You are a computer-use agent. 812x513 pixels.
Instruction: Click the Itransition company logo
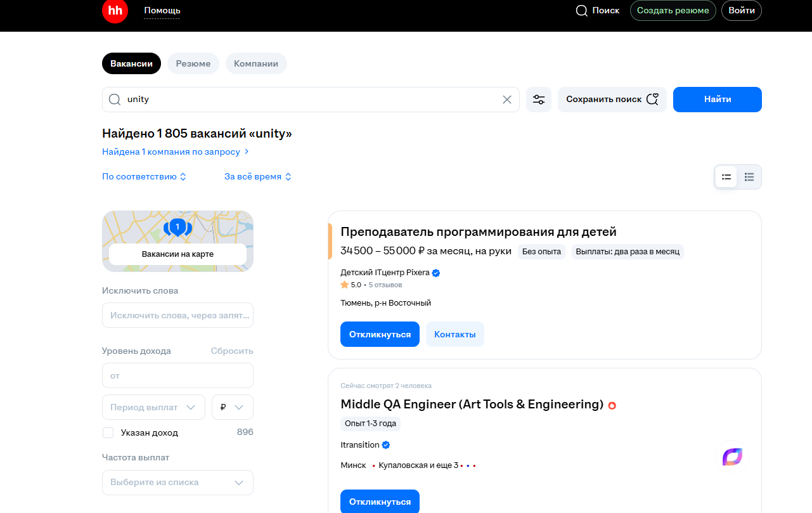[732, 457]
